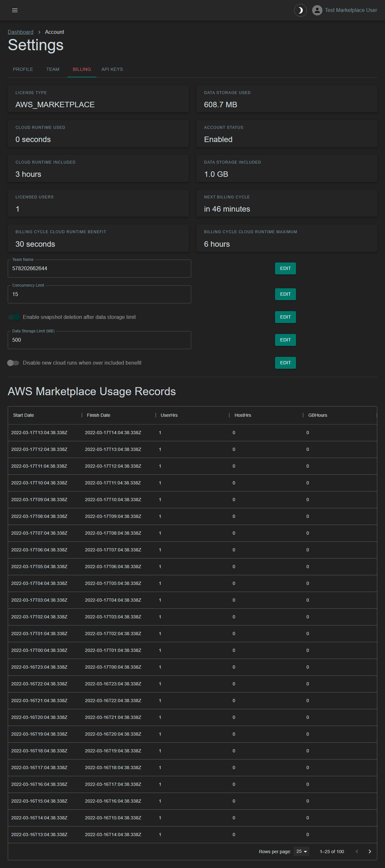The height and width of the screenshot is (868, 385).
Task: Select row starting 2022-03-17T13:04:38.338Z
Action: (x=192, y=433)
